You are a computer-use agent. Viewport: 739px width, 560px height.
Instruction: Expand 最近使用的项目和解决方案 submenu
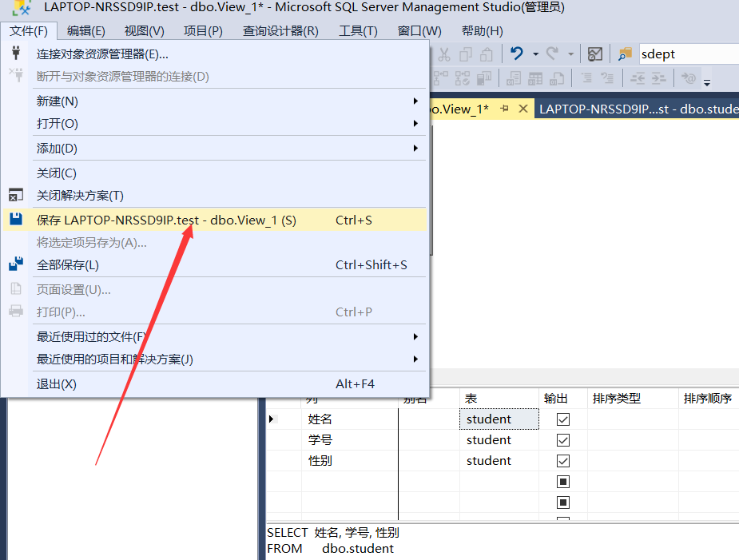[x=415, y=359]
